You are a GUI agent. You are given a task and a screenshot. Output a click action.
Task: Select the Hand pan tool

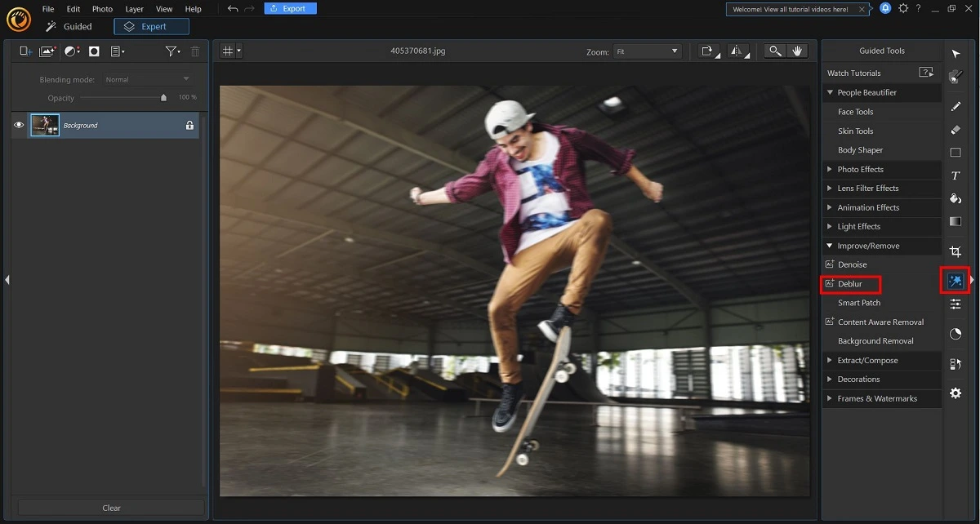[797, 51]
